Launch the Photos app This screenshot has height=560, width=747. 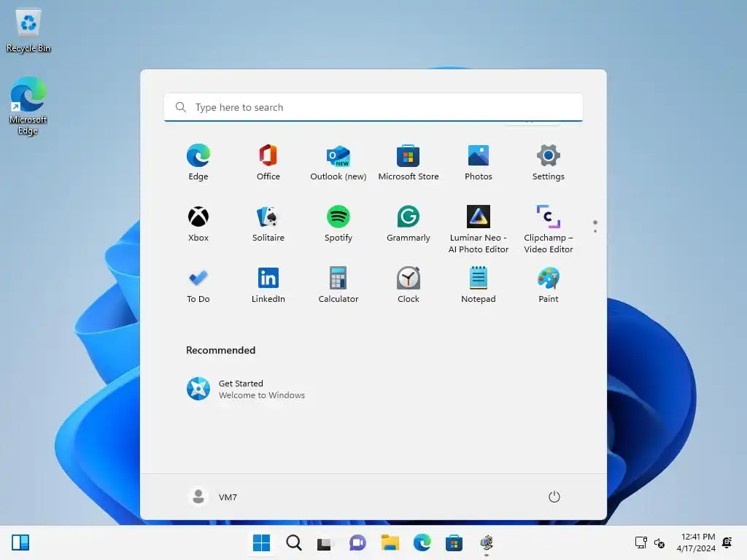point(479,162)
